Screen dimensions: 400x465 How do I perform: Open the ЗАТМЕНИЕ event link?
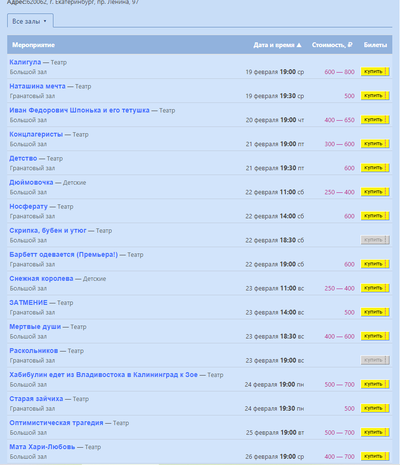click(x=28, y=303)
